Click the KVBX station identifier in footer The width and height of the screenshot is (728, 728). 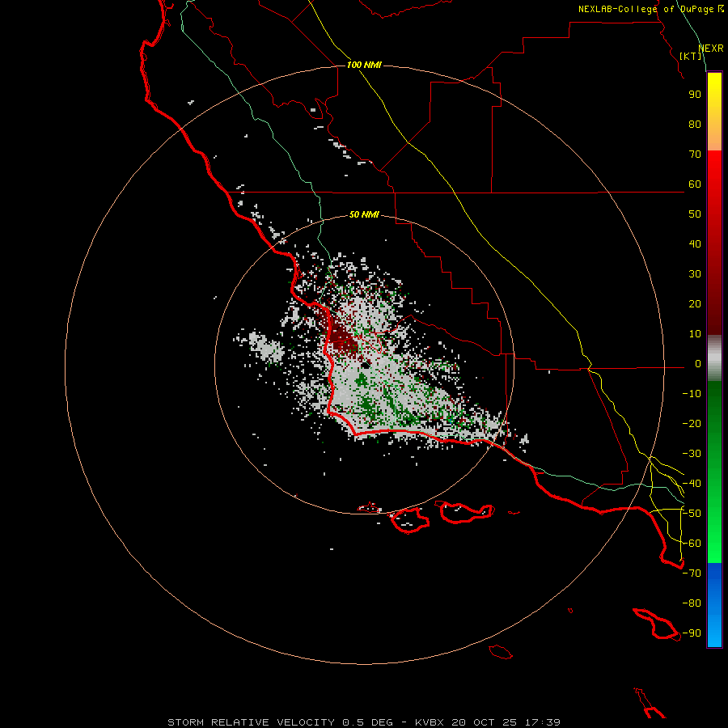click(430, 722)
